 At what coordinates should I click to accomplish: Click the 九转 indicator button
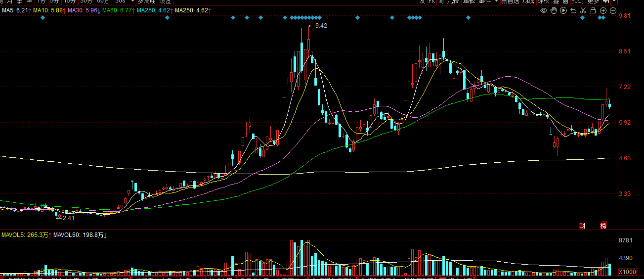tap(453, 2)
